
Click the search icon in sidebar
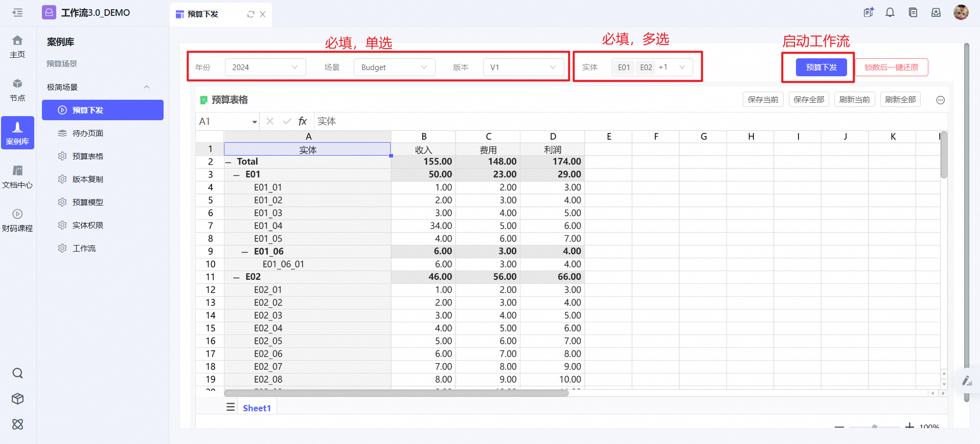(17, 373)
